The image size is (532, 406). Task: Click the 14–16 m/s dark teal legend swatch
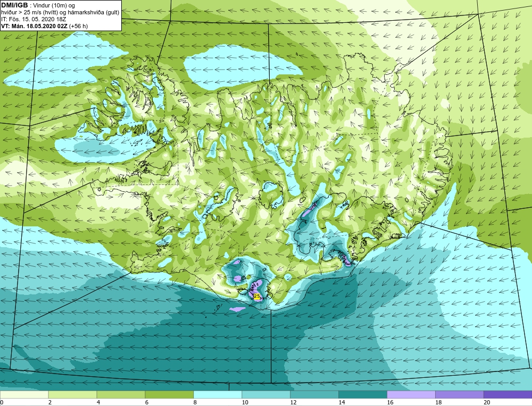click(363, 395)
